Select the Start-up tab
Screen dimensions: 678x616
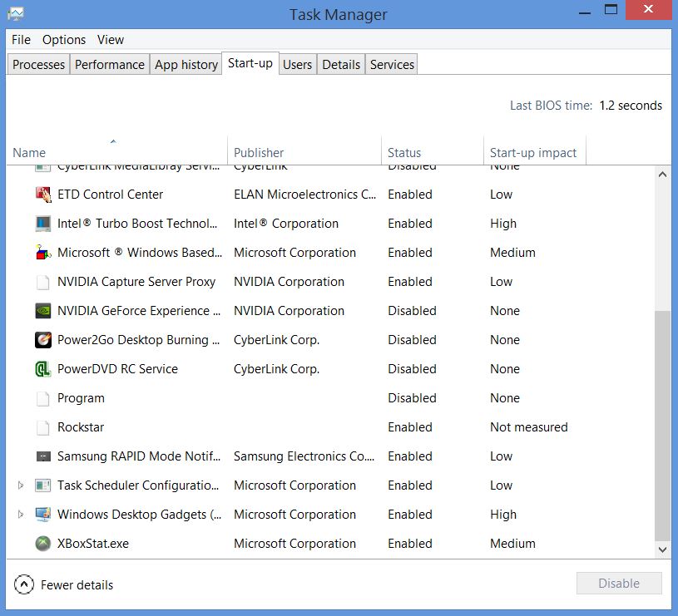point(250,63)
